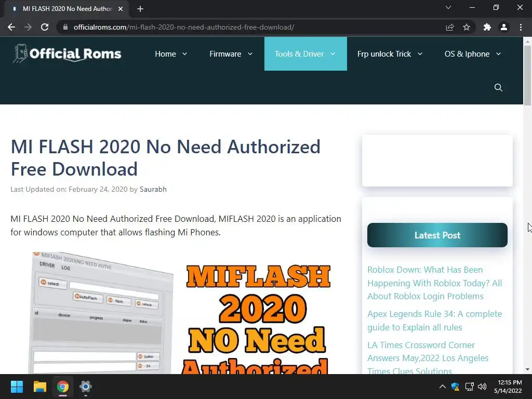This screenshot has height=399, width=532.
Task: Close the MI FLASH 2020 tab
Action: pos(121,9)
